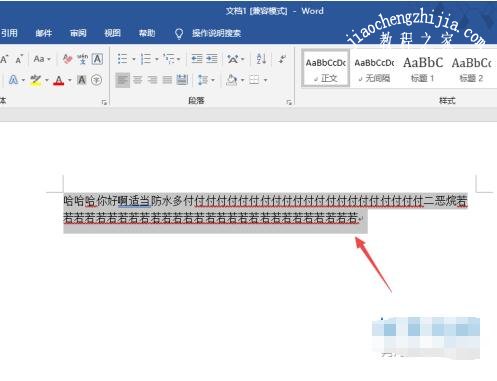
Task: Expand the Text Effects dropdown arrow
Action: tap(23, 80)
